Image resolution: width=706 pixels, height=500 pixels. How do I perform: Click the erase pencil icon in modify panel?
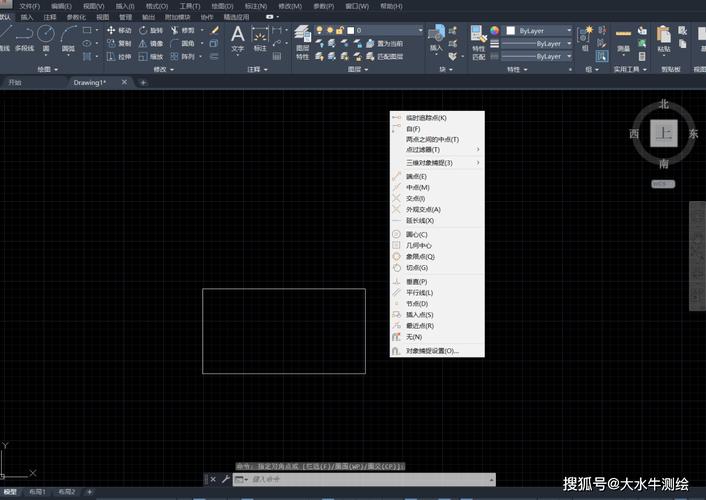215,30
